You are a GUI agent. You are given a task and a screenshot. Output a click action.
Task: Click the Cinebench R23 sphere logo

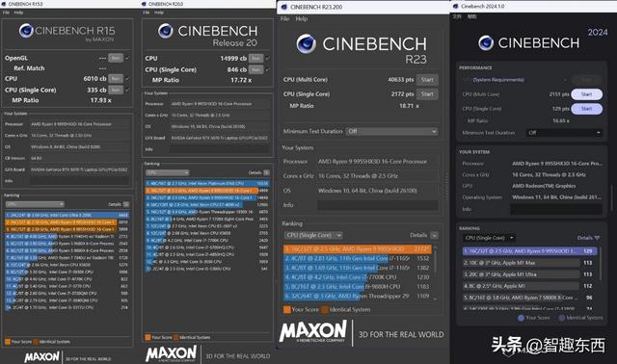coord(306,43)
